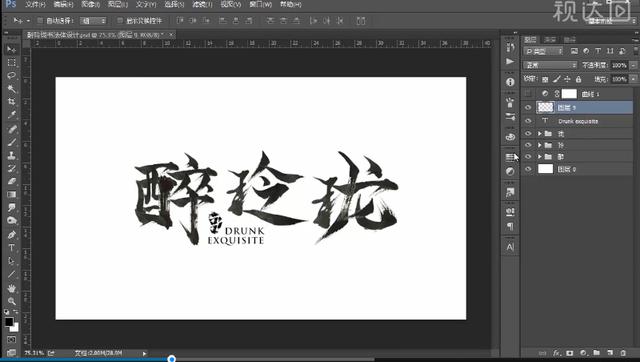Screen dimensions: 640x362
Task: Create a new group folder icon
Action: [x=597, y=353]
